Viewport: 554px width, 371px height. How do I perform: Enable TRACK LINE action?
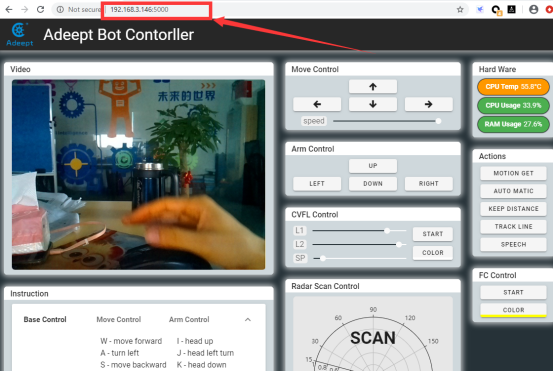click(x=513, y=226)
